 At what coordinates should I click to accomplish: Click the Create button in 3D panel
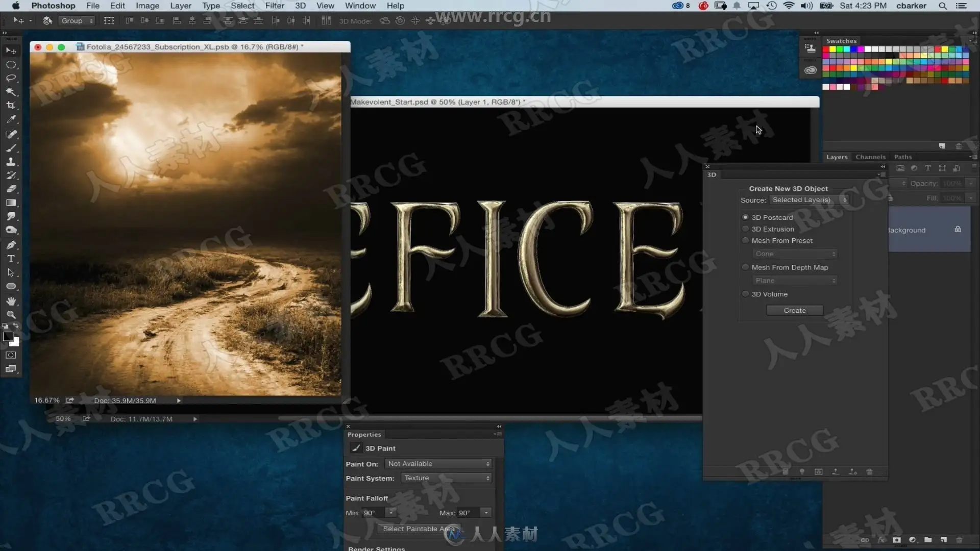tap(795, 310)
